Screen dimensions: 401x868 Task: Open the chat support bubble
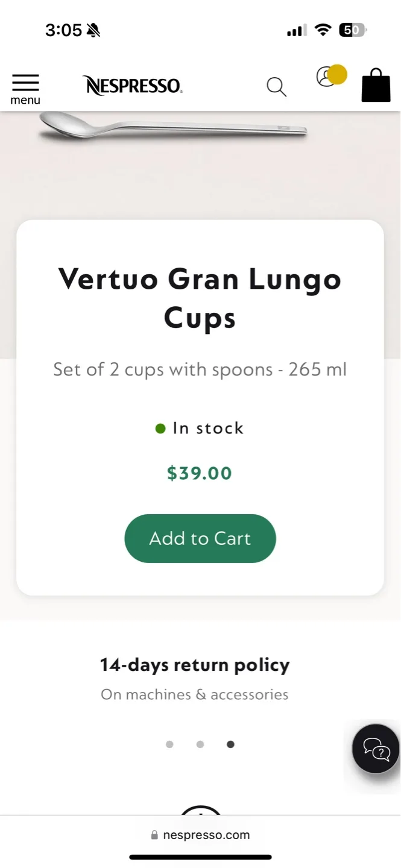tap(374, 749)
